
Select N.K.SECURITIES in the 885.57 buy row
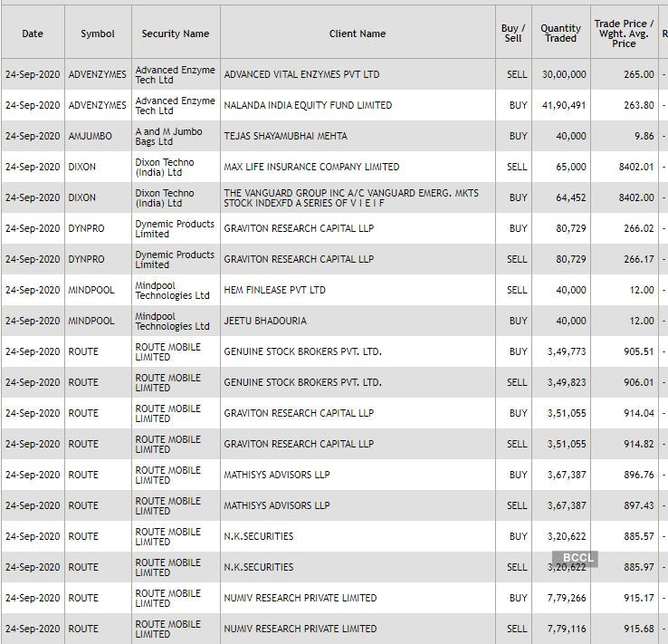pyautogui.click(x=259, y=536)
